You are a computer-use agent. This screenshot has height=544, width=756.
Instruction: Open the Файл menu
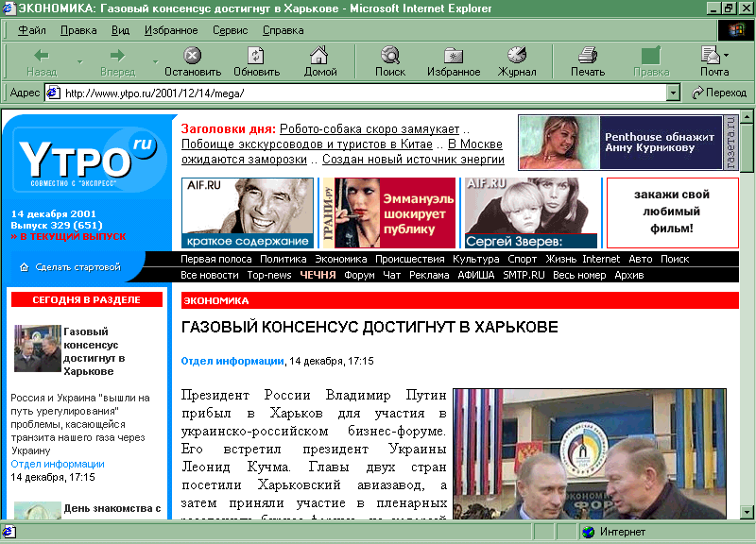(x=31, y=30)
